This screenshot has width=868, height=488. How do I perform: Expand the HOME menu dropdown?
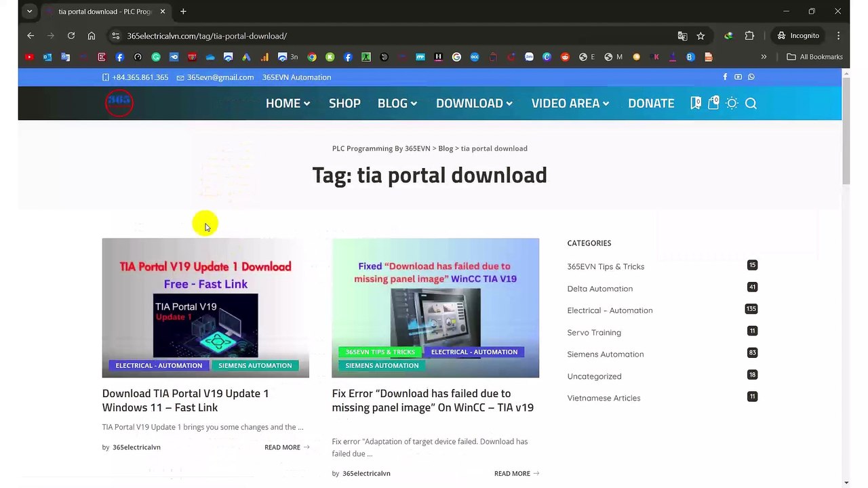[288, 103]
